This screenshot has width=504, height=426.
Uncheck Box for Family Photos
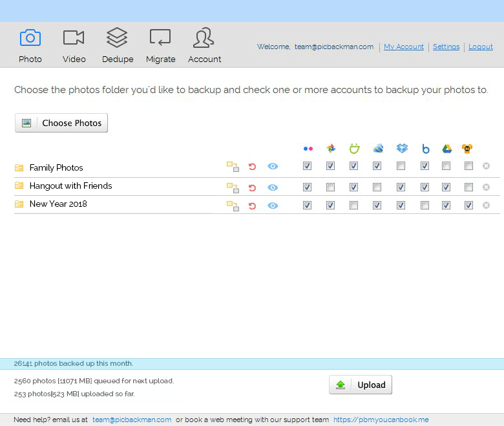coord(425,166)
